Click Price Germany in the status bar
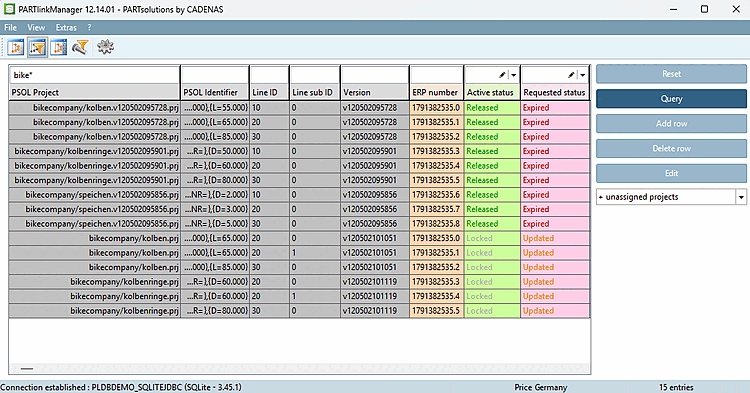The image size is (750, 393). [x=540, y=387]
